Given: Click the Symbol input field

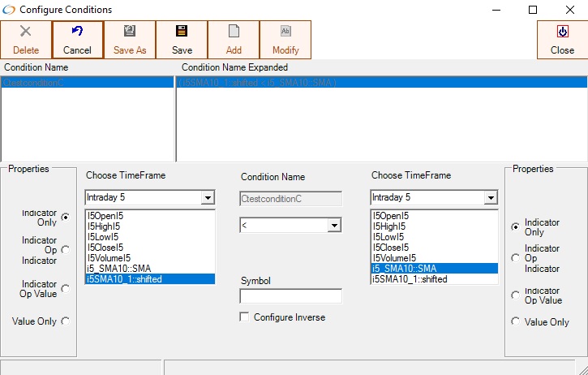Looking at the screenshot, I should point(290,296).
